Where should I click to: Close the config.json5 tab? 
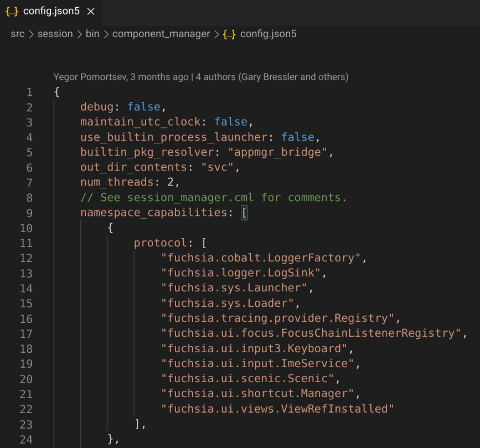(x=90, y=11)
